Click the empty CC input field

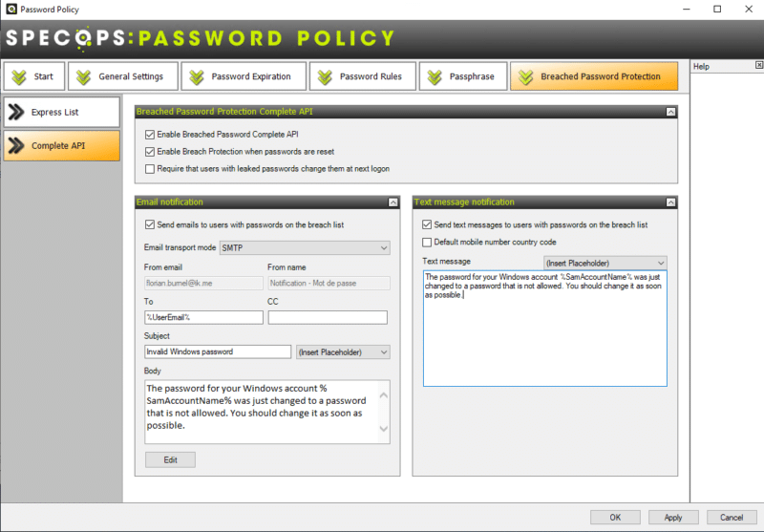tap(328, 318)
